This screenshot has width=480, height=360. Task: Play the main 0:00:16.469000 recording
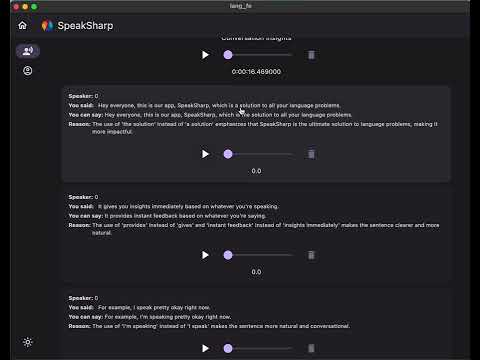coord(205,55)
